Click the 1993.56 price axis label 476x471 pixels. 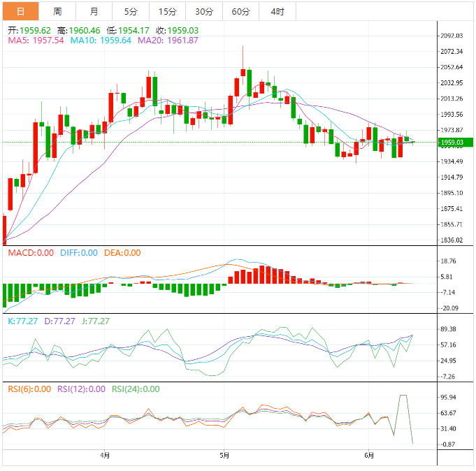452,115
